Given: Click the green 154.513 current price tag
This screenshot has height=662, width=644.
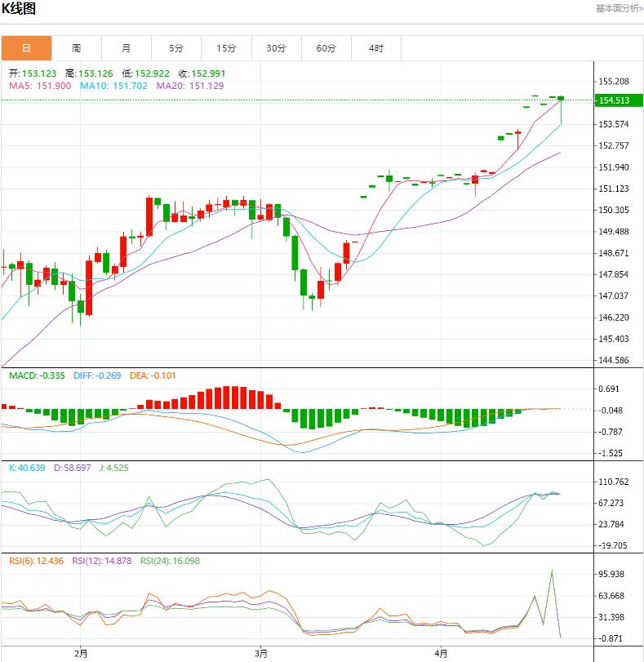Looking at the screenshot, I should click(x=614, y=100).
